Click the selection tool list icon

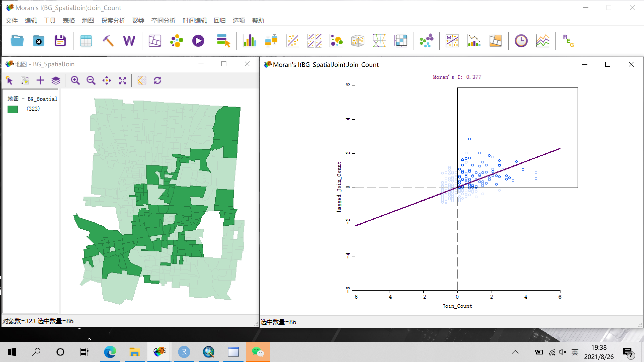(224, 41)
